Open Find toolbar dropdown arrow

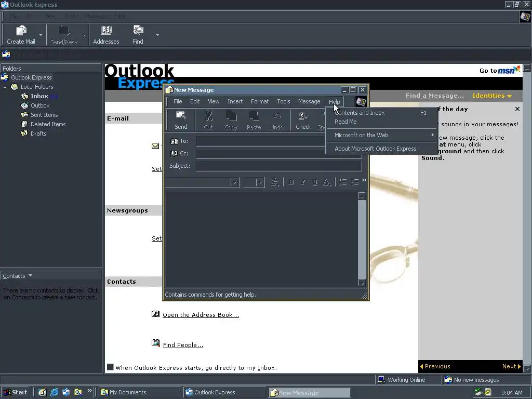tap(157, 35)
